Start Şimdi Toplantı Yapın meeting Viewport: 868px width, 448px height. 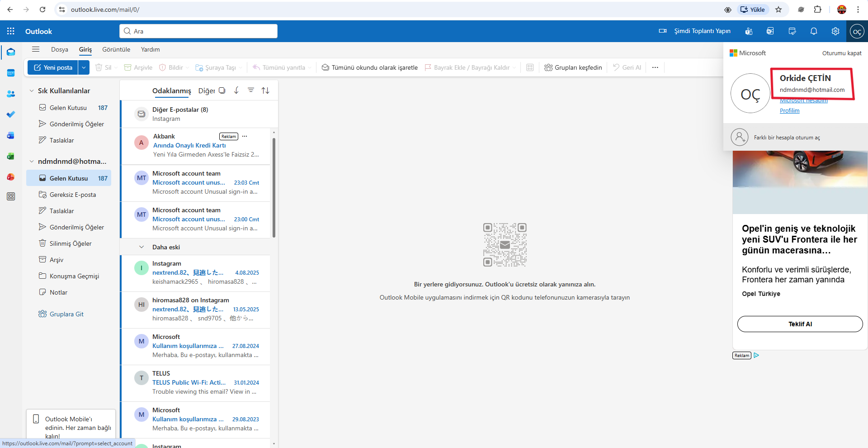pos(695,31)
